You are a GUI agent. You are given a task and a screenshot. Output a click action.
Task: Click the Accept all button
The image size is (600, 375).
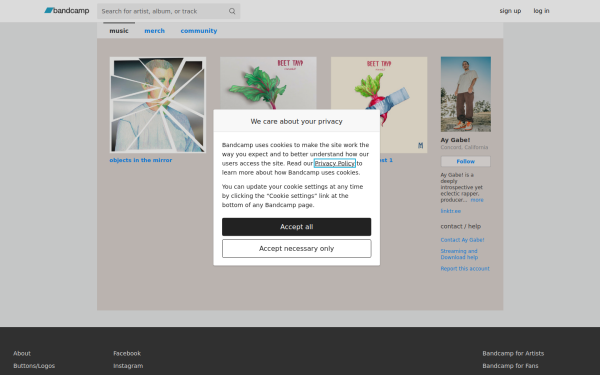pos(296,227)
